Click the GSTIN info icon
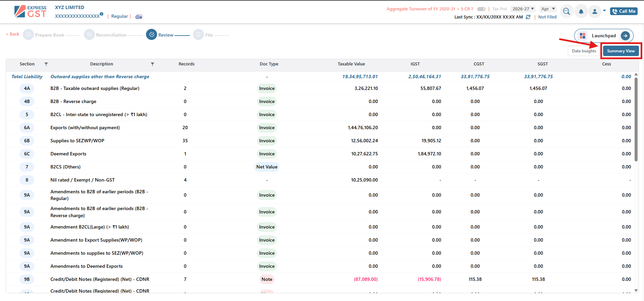The image size is (644, 301). pos(101,14)
